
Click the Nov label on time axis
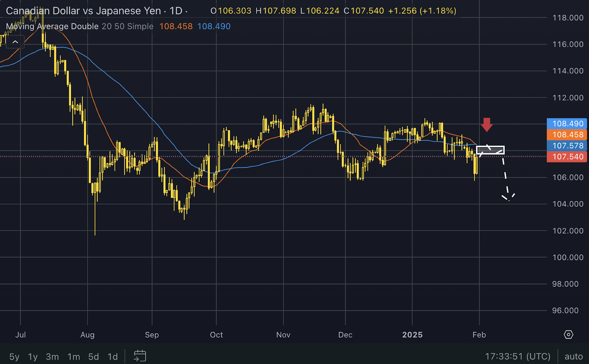(283, 335)
